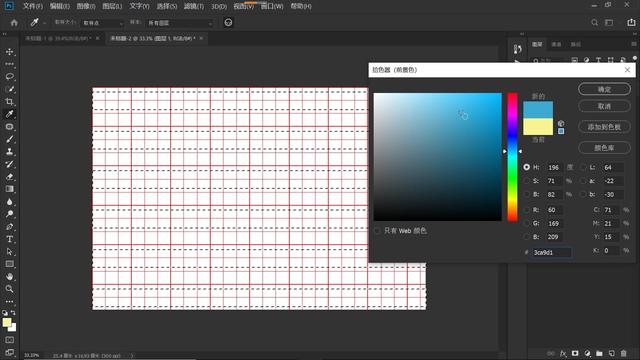
Task: Select the Hand tool
Action: pyautogui.click(x=9, y=276)
